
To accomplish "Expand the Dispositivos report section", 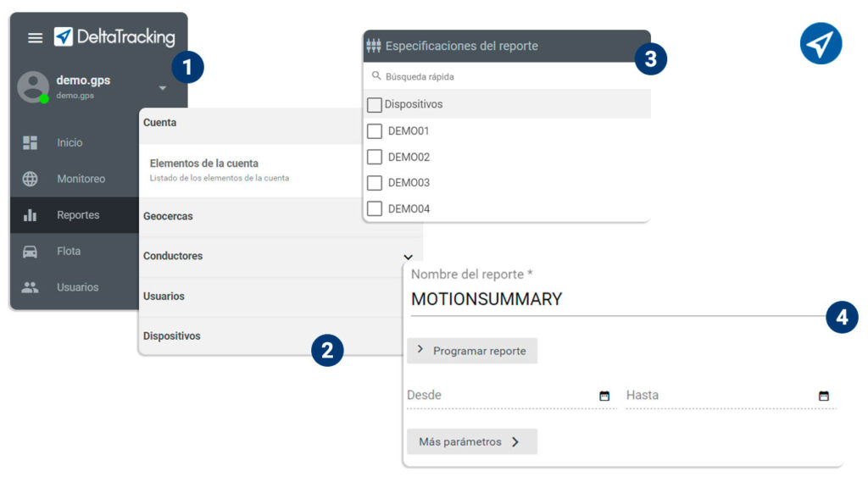I will pos(271,335).
